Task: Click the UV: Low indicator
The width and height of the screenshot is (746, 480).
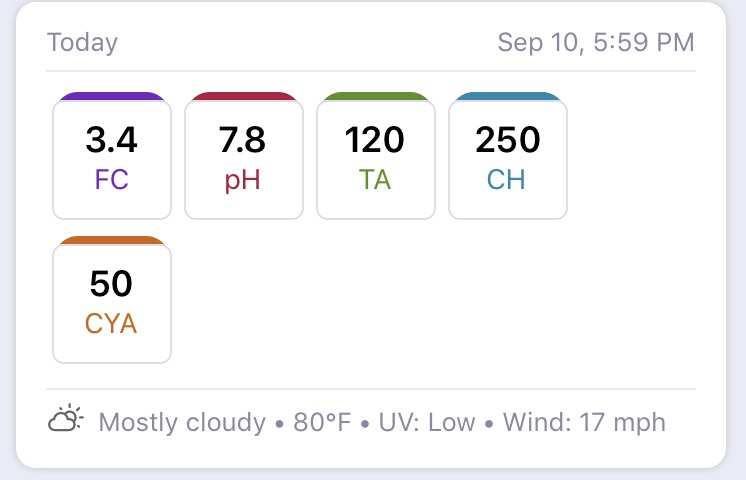Action: (427, 422)
